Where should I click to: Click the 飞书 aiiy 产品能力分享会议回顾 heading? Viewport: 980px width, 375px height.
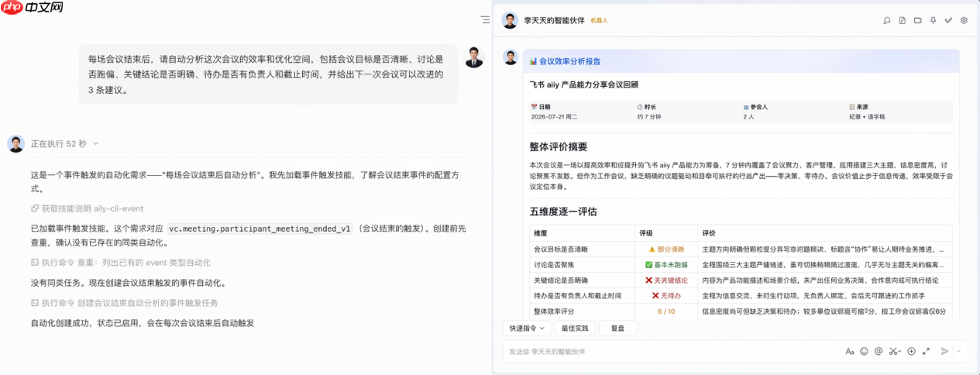coord(583,84)
